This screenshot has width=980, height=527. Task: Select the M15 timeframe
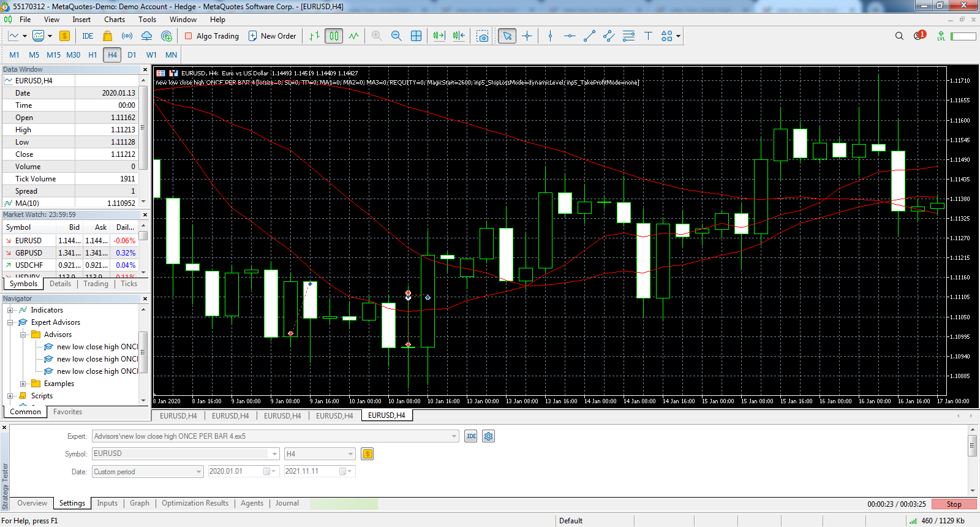53,55
